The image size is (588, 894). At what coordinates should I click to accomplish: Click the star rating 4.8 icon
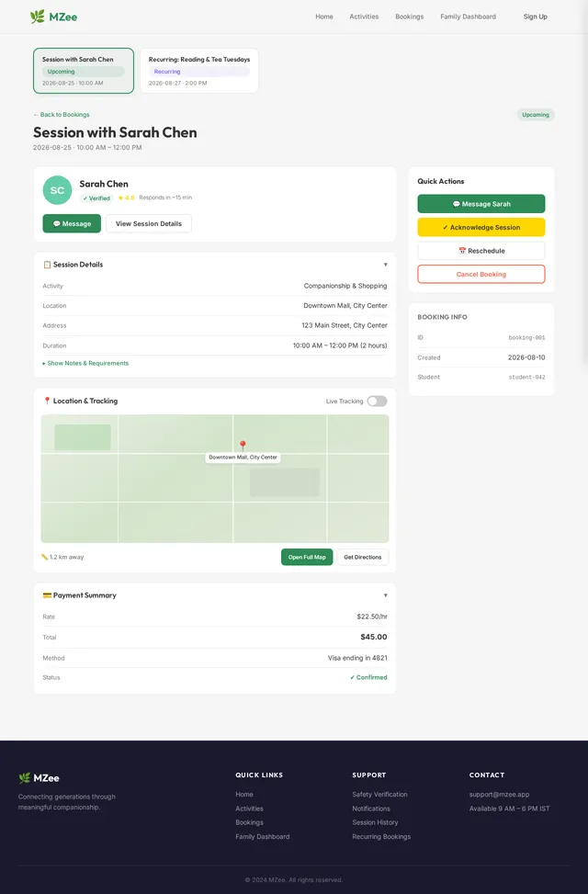(x=121, y=198)
